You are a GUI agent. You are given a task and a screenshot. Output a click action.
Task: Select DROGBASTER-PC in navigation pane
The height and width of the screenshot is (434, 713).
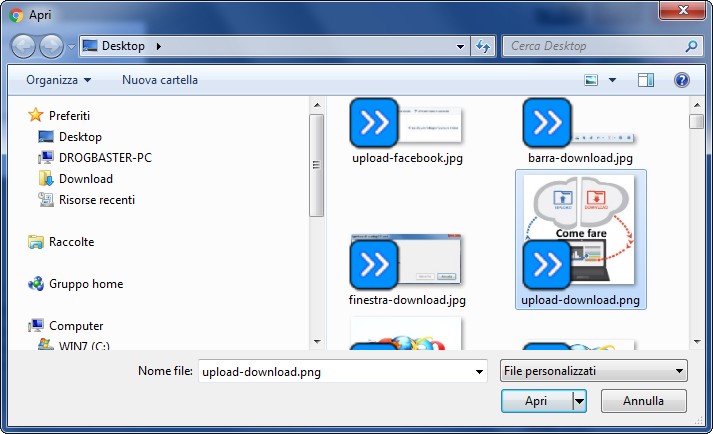click(x=105, y=158)
